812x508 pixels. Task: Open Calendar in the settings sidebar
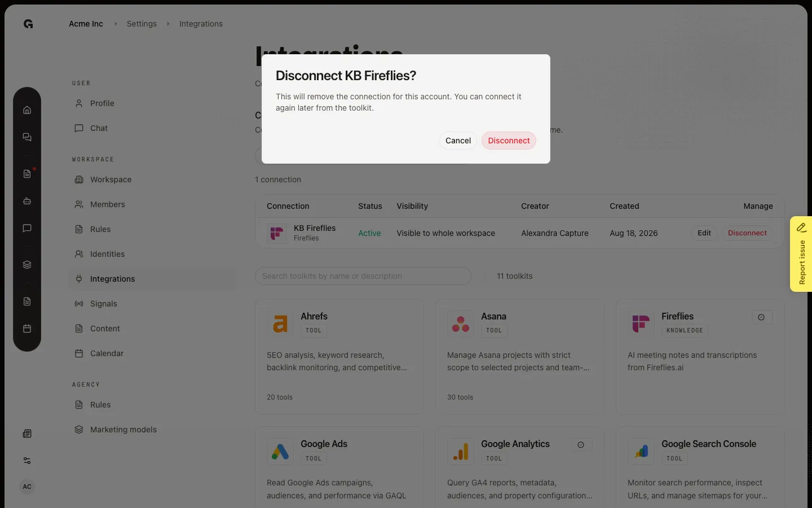152,353
